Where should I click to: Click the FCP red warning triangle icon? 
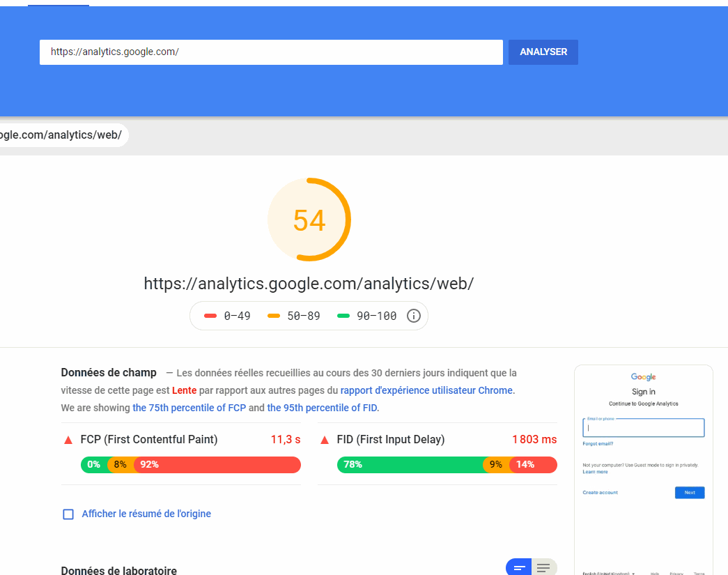(x=68, y=440)
